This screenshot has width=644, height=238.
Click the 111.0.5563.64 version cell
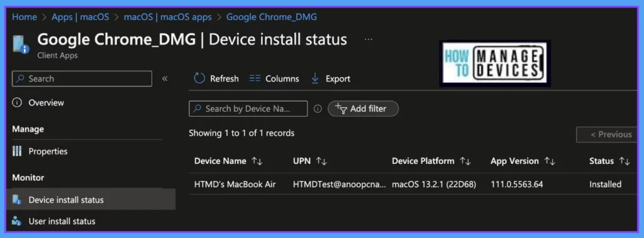coord(517,185)
